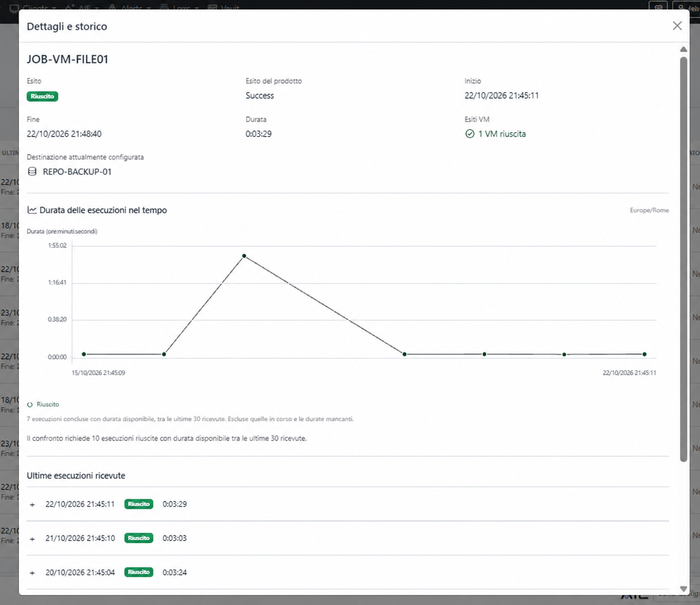The image size is (700, 605).
Task: Click the dialog vertical scrollbar thumb
Action: coord(683,258)
